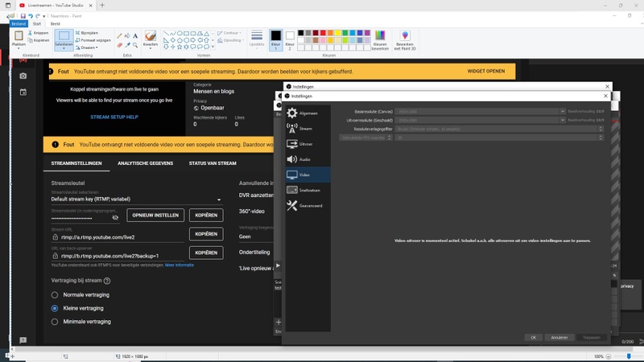Select the Magnifier tool in Paint
644x362 pixels.
pyautogui.click(x=135, y=45)
